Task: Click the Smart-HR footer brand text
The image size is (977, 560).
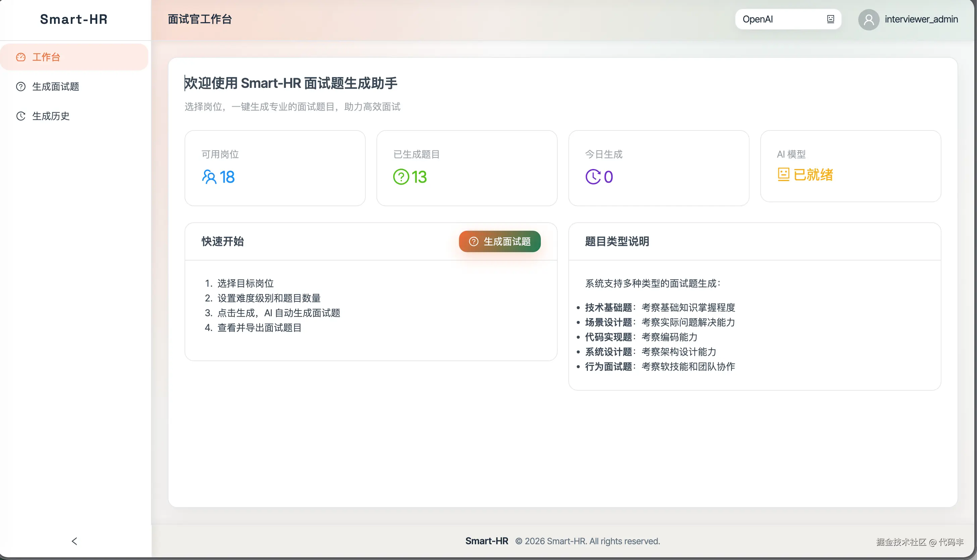Action: pyautogui.click(x=486, y=541)
